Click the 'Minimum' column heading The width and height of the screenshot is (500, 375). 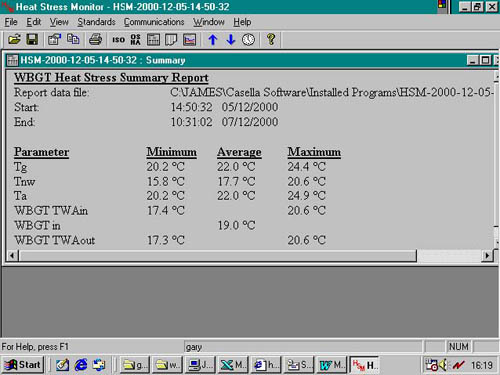coord(171,152)
